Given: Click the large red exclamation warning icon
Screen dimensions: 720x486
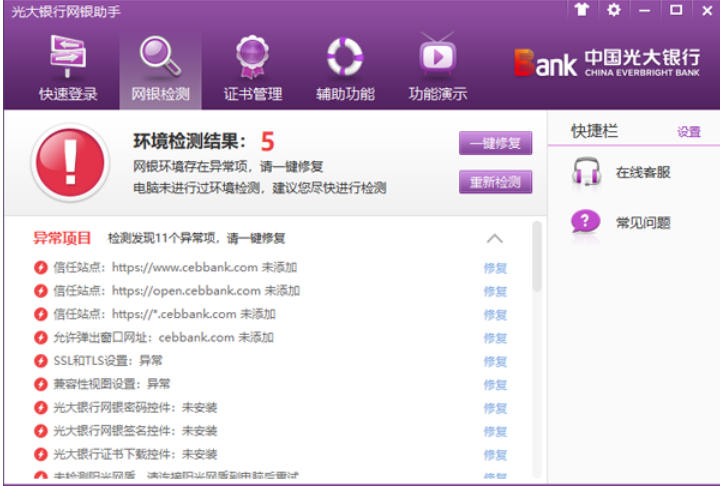Looking at the screenshot, I should point(70,162).
